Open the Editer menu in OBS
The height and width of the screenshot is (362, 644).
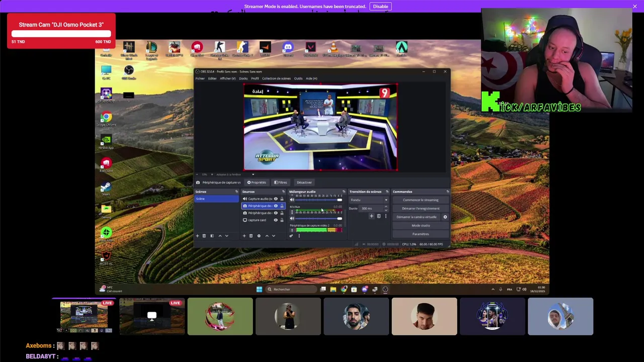click(x=212, y=78)
